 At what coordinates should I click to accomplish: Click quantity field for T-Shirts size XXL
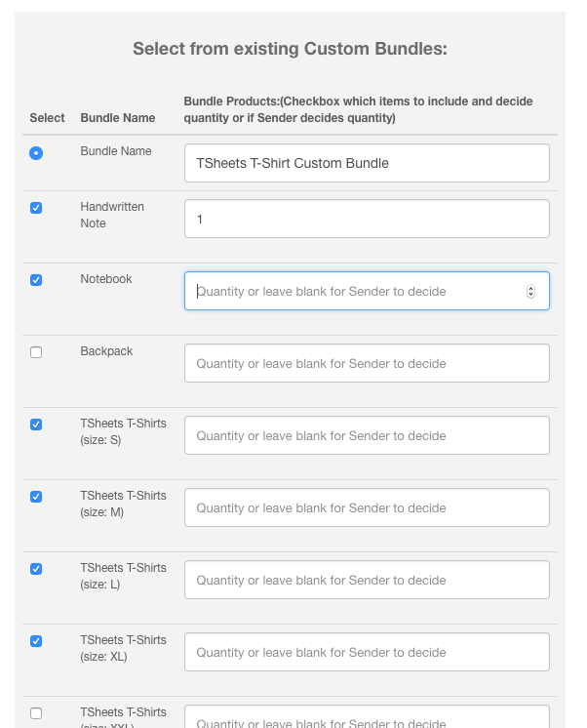(366, 718)
